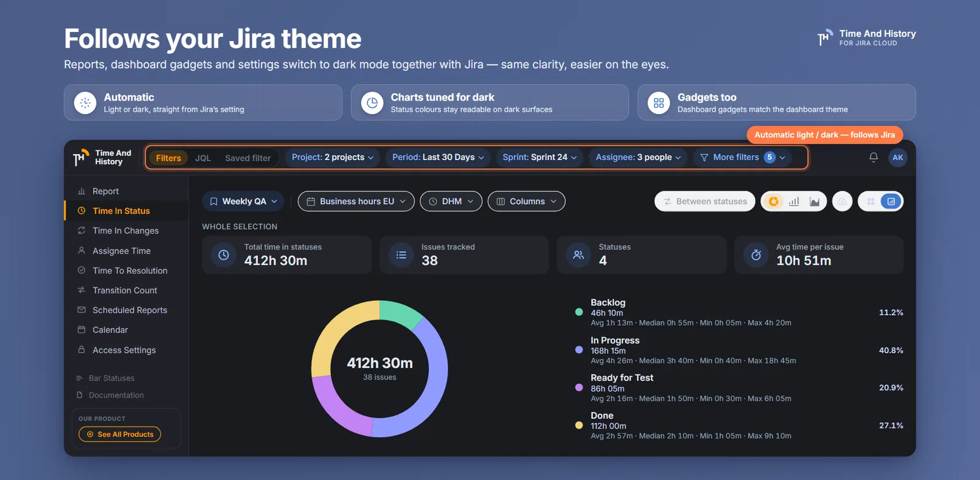Screen dimensions: 980x480
Task: Click the clock icon beside Total time in statuses
Action: 224,255
